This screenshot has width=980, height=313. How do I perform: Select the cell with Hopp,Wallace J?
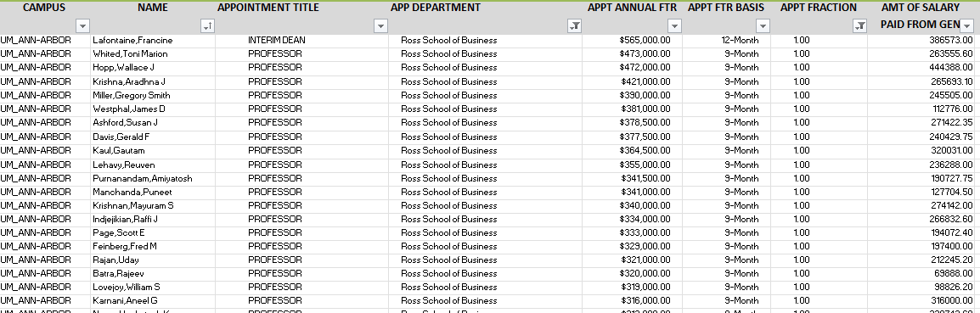pyautogui.click(x=153, y=68)
